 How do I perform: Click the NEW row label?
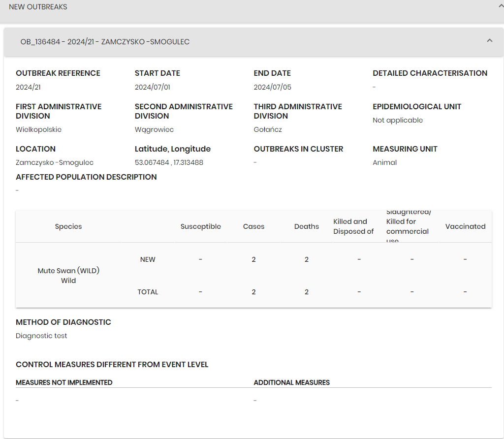pyautogui.click(x=148, y=259)
